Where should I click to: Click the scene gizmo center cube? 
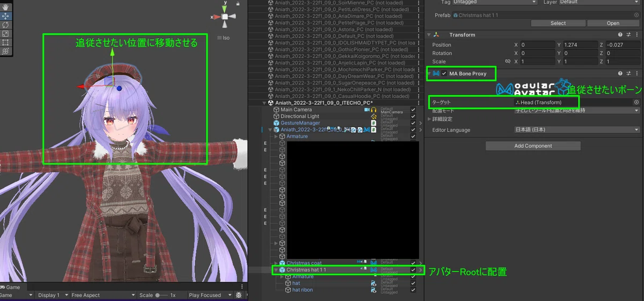[225, 17]
